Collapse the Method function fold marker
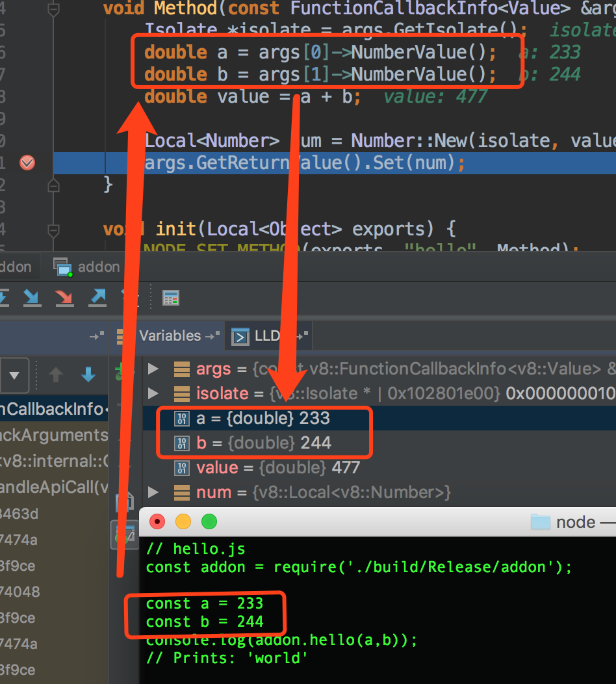This screenshot has width=616, height=684. [x=53, y=8]
